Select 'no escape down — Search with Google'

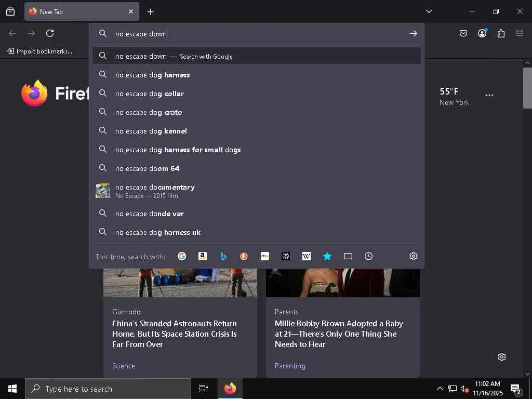click(257, 56)
